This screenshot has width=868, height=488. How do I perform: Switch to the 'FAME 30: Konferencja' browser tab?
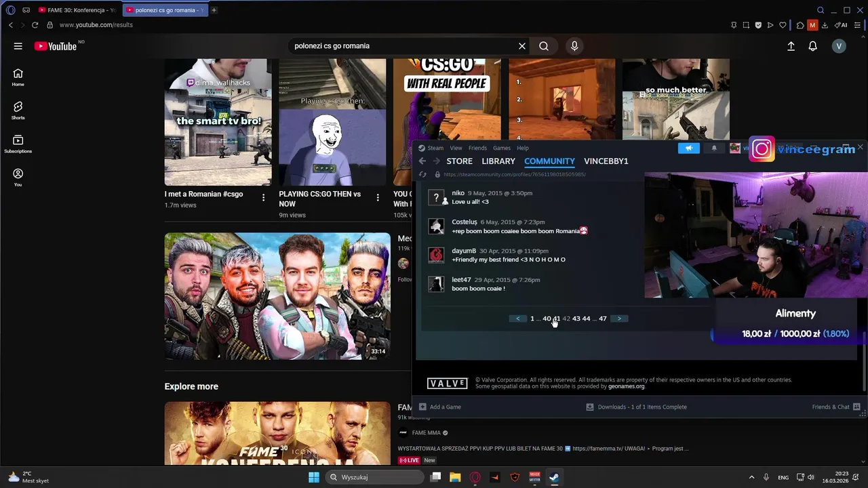coord(78,10)
